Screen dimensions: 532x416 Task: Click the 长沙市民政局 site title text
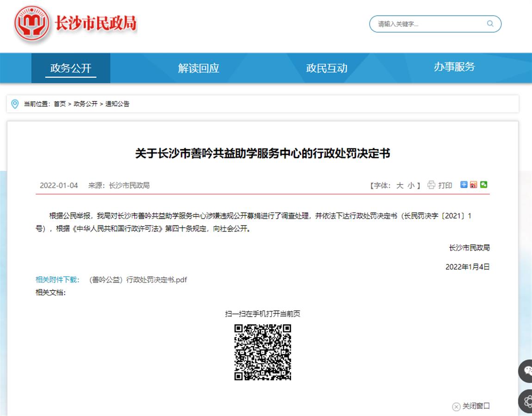(95, 23)
